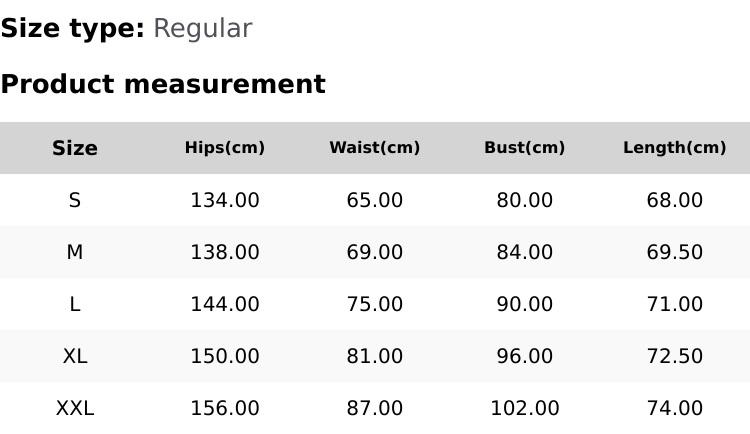Click the Size type label

(72, 29)
